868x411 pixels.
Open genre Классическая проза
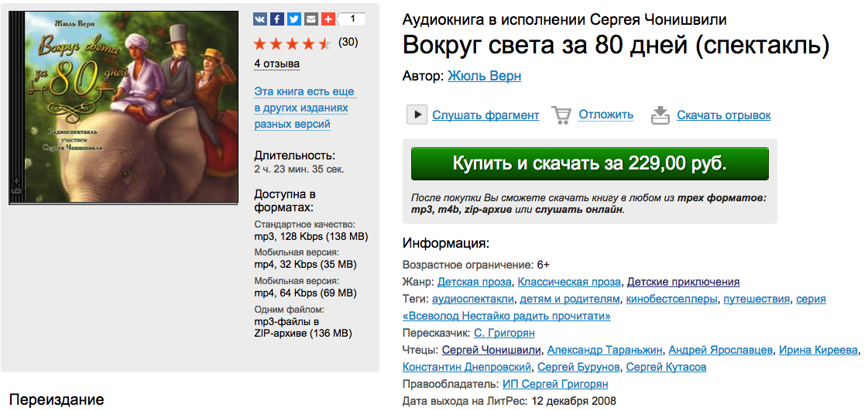click(x=569, y=282)
